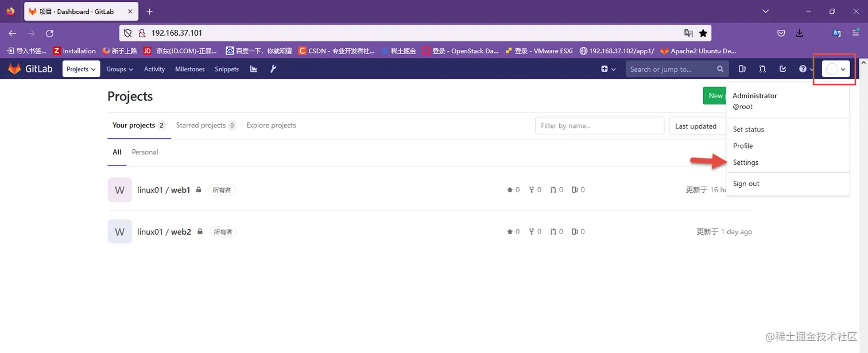The height and width of the screenshot is (353, 868).
Task: Expand the list all tabs chevron
Action: pyautogui.click(x=765, y=11)
